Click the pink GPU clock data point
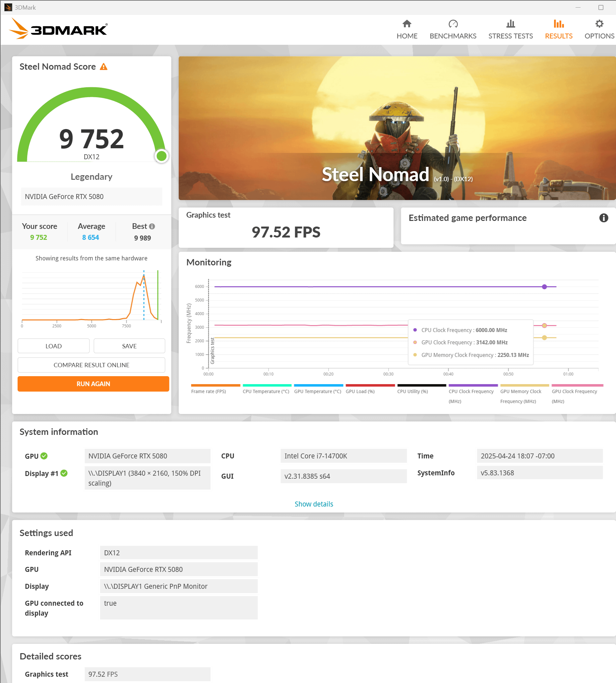Screen dimensions: 616x683 click(x=544, y=325)
